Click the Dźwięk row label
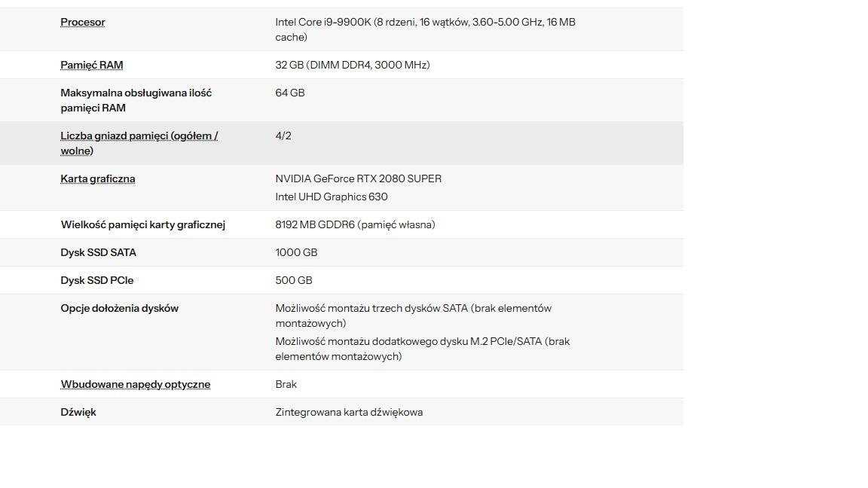Viewport: 868px width, 488px height. click(78, 412)
